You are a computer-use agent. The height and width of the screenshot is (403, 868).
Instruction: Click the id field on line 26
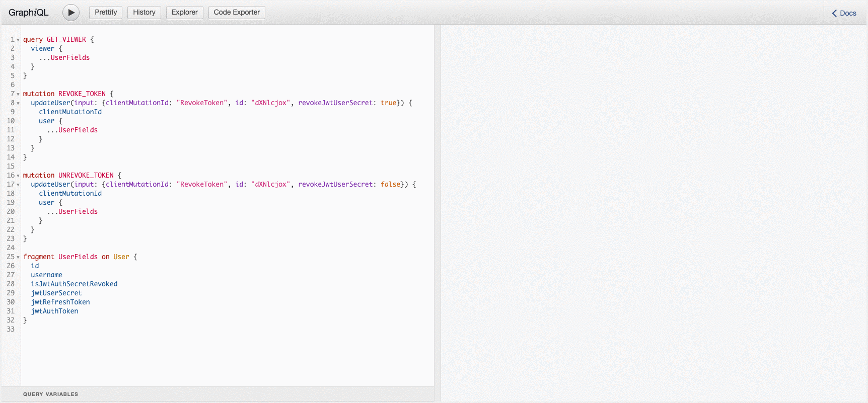35,266
